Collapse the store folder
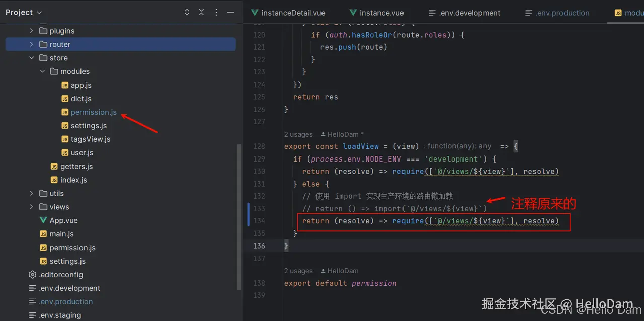This screenshot has width=644, height=321. pos(31,58)
